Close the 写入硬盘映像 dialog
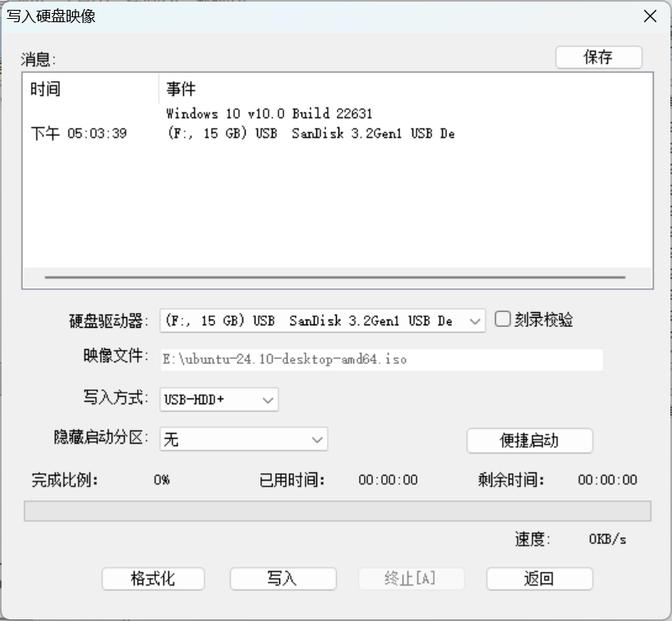 [x=650, y=16]
